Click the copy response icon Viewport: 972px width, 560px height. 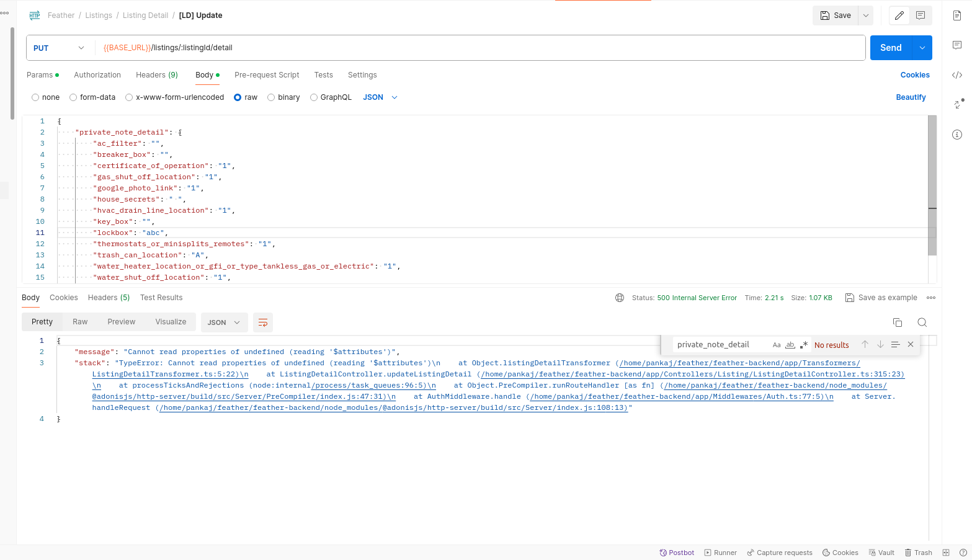(x=897, y=322)
